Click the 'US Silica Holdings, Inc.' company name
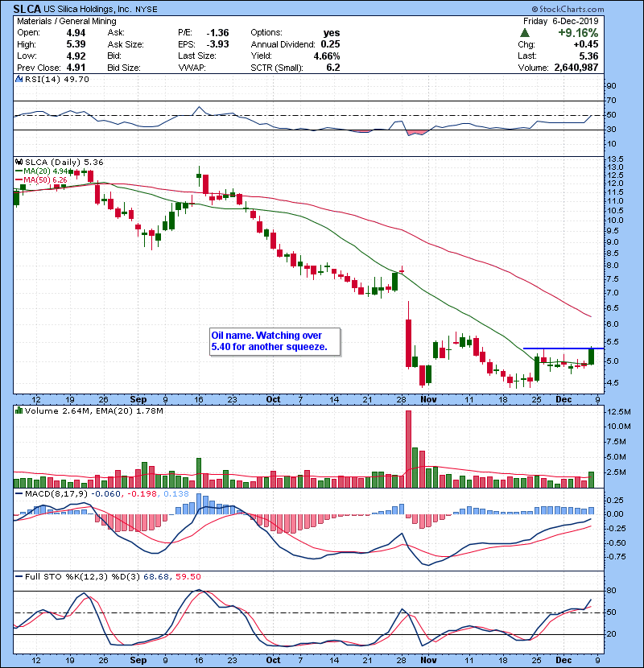Image resolution: width=644 pixels, height=668 pixels. pos(88,9)
